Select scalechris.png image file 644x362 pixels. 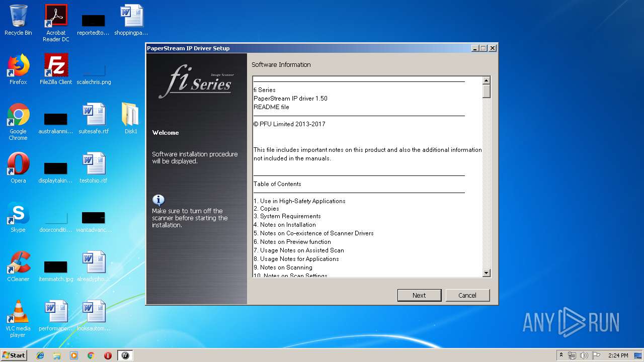94,74
